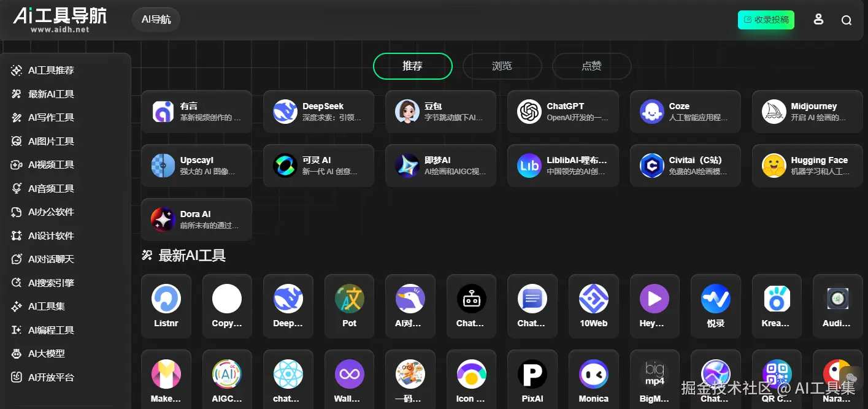The height and width of the screenshot is (409, 868).
Task: Open the 即梦AI recommended card
Action: point(440,166)
